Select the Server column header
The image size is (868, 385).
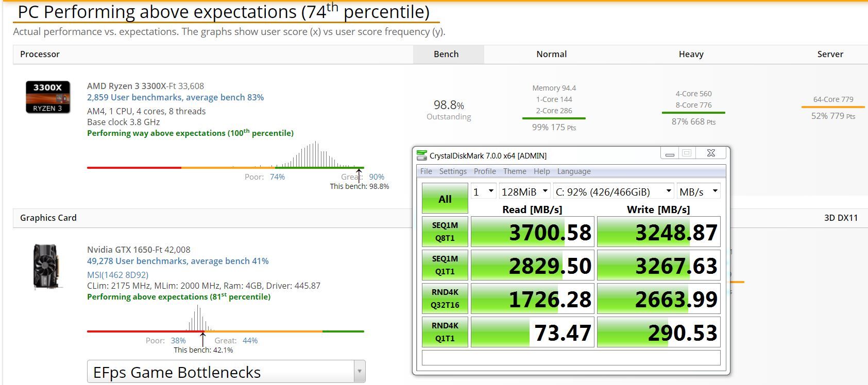[830, 54]
